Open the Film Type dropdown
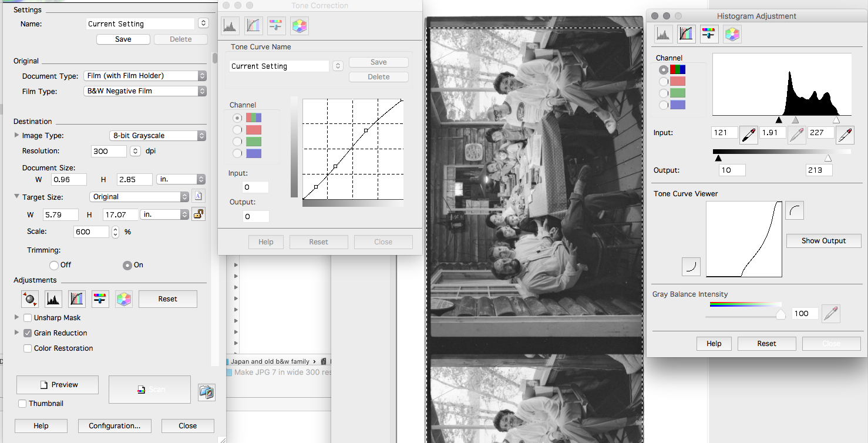The height and width of the screenshot is (443, 868). (145, 91)
